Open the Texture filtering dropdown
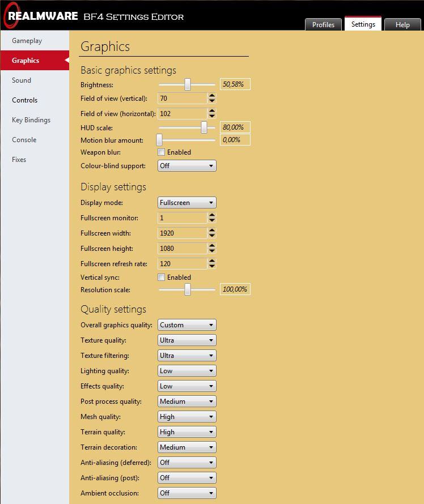Image resolution: width=424 pixels, height=504 pixels. pos(187,356)
